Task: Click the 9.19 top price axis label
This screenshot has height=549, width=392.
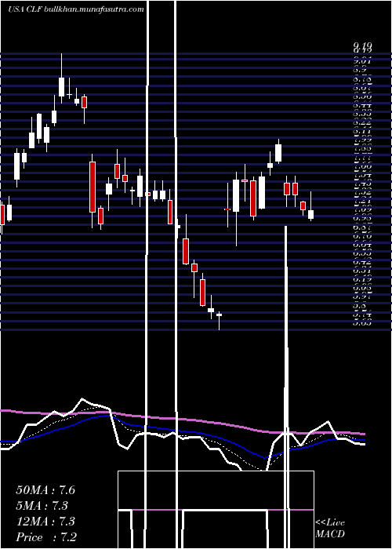Action: click(x=362, y=45)
